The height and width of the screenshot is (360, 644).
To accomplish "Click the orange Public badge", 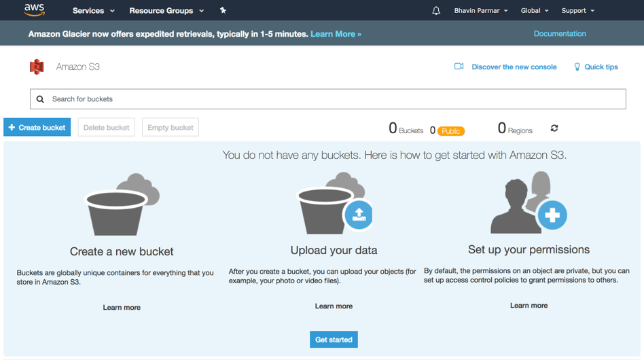I will [451, 131].
